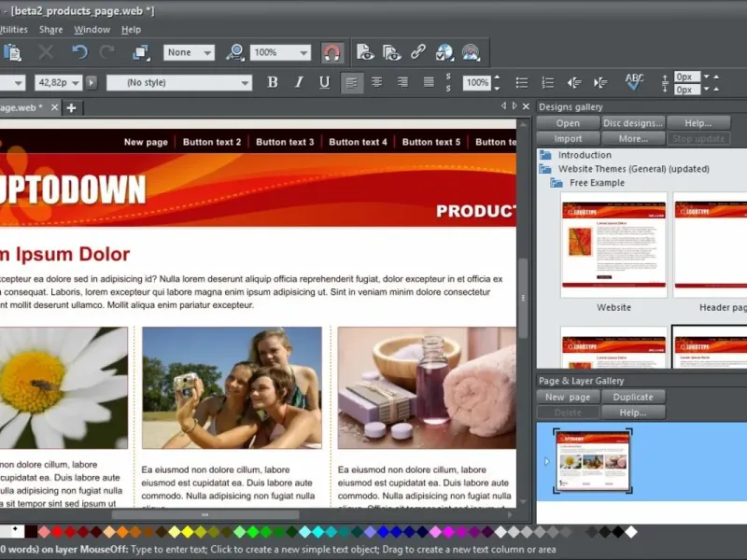Click the zoom magnifier icon
This screenshot has width=747, height=560.
234,52
